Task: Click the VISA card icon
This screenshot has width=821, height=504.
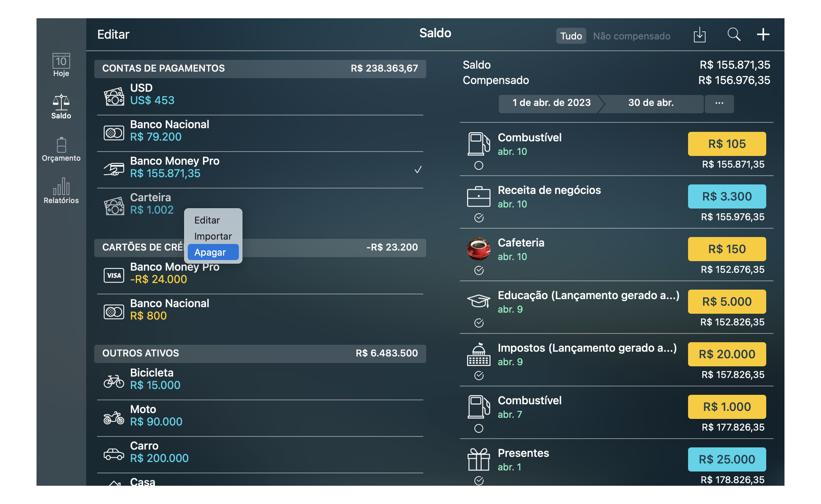Action: [114, 275]
